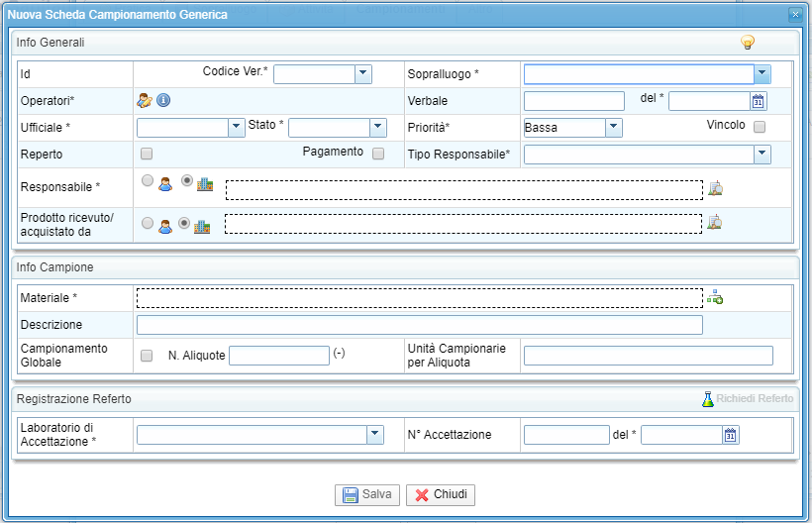Click the Verbale del date field
Image resolution: width=812 pixels, height=523 pixels.
point(709,101)
